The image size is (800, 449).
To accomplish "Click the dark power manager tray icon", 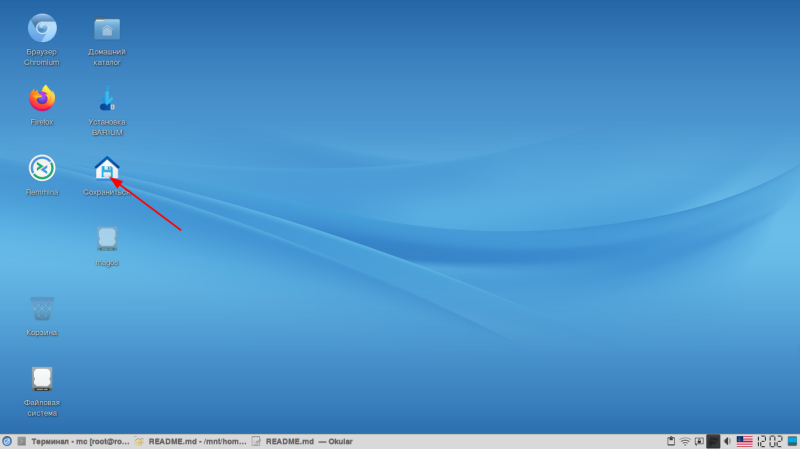I will click(x=713, y=441).
